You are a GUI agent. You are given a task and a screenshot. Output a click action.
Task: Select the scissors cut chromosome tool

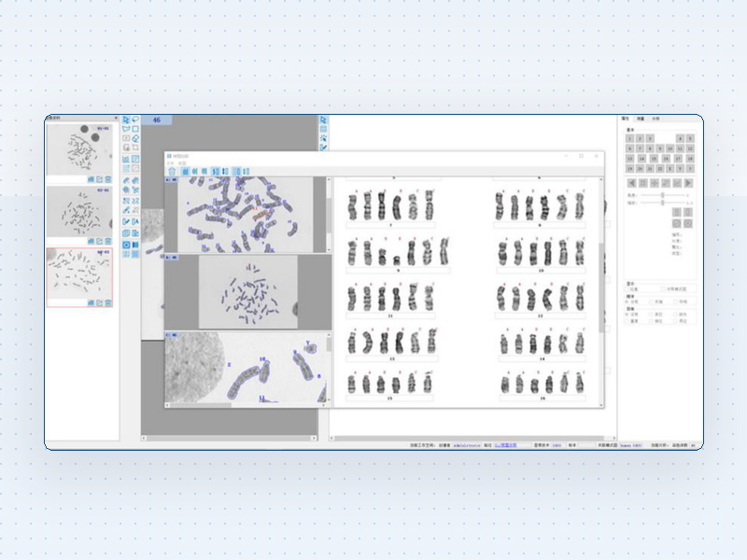135,189
